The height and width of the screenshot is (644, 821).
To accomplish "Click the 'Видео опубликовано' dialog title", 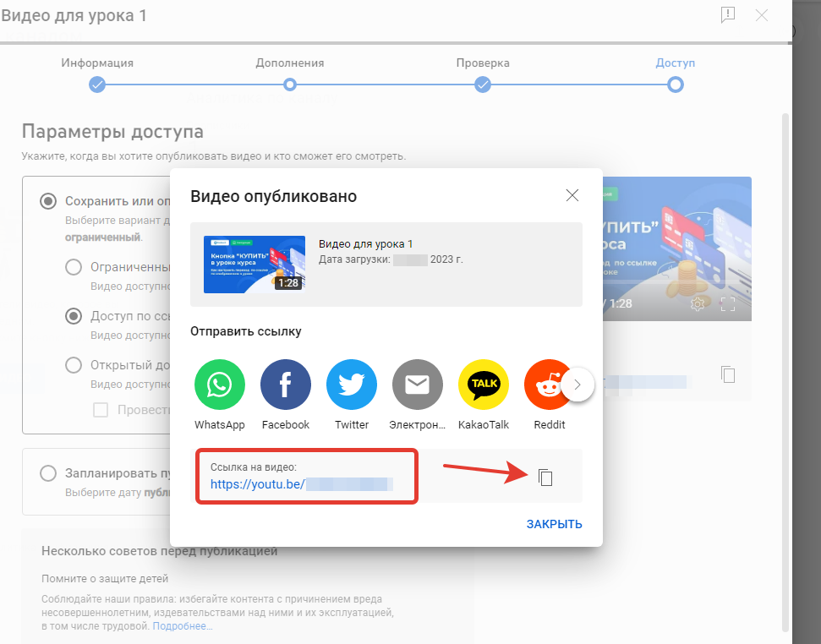I will pyautogui.click(x=273, y=196).
